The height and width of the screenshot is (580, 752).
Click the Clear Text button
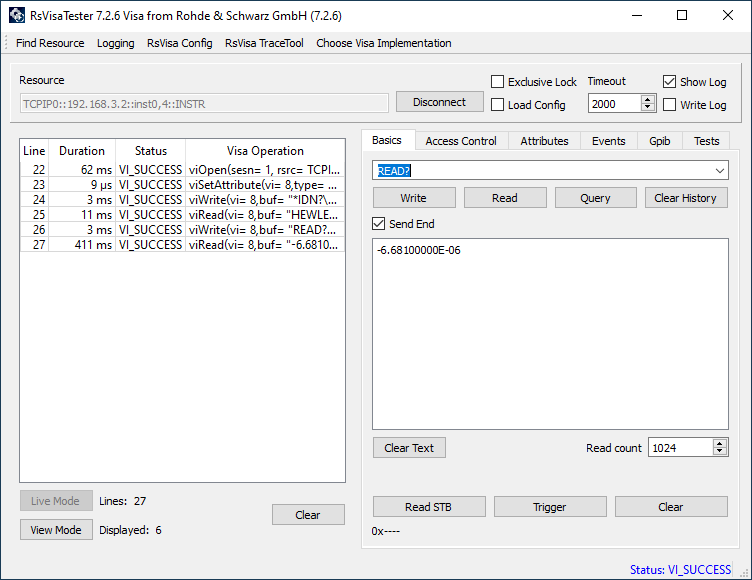[x=409, y=448]
